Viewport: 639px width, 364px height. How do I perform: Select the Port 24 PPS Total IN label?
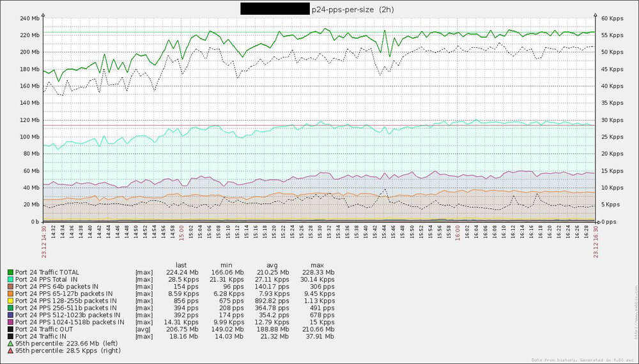point(47,280)
